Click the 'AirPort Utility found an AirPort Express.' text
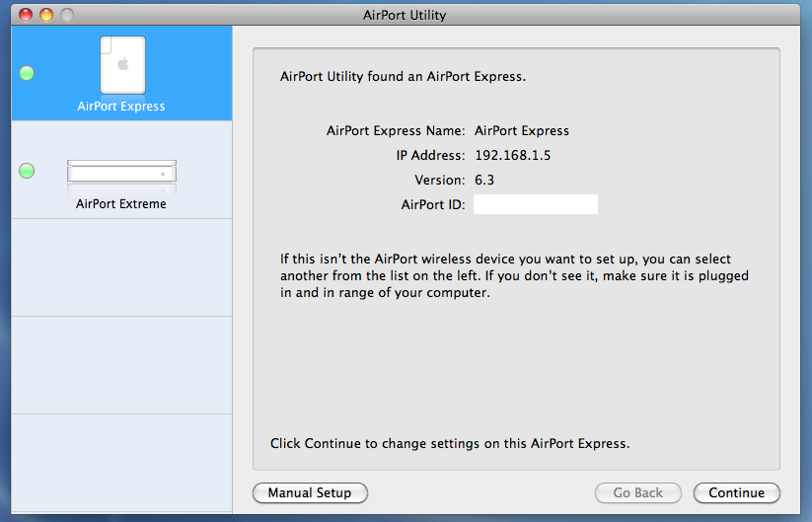 pos(403,77)
